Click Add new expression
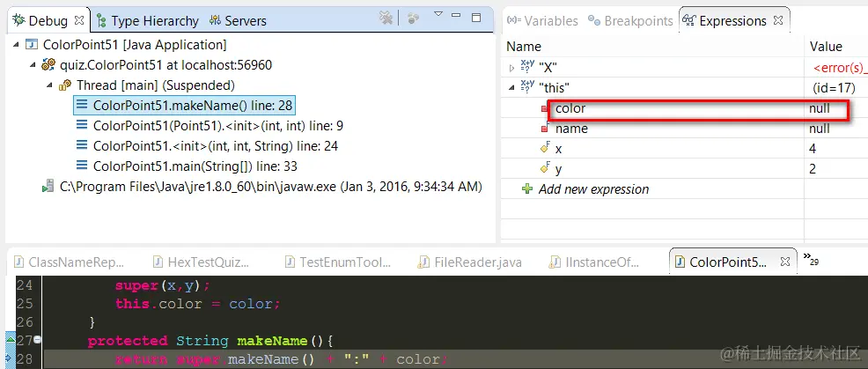 click(x=593, y=189)
